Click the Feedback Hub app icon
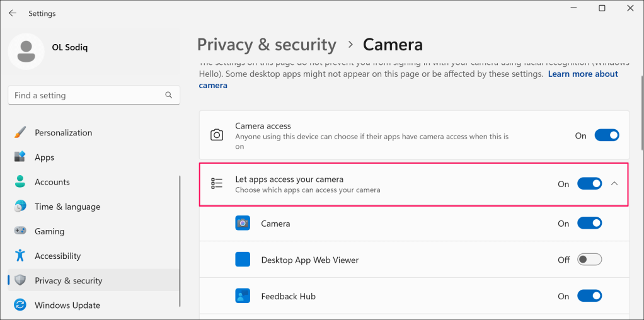644x320 pixels. (243, 296)
